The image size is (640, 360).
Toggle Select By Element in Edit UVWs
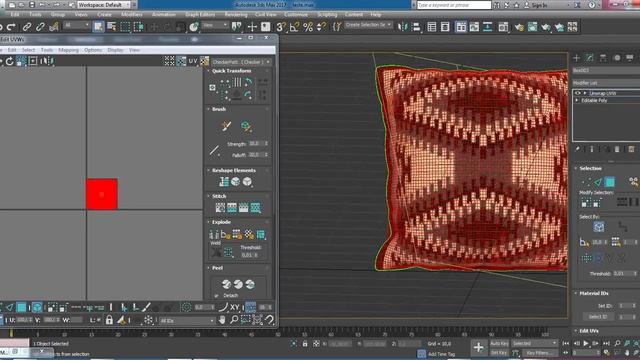pyautogui.click(x=37, y=307)
